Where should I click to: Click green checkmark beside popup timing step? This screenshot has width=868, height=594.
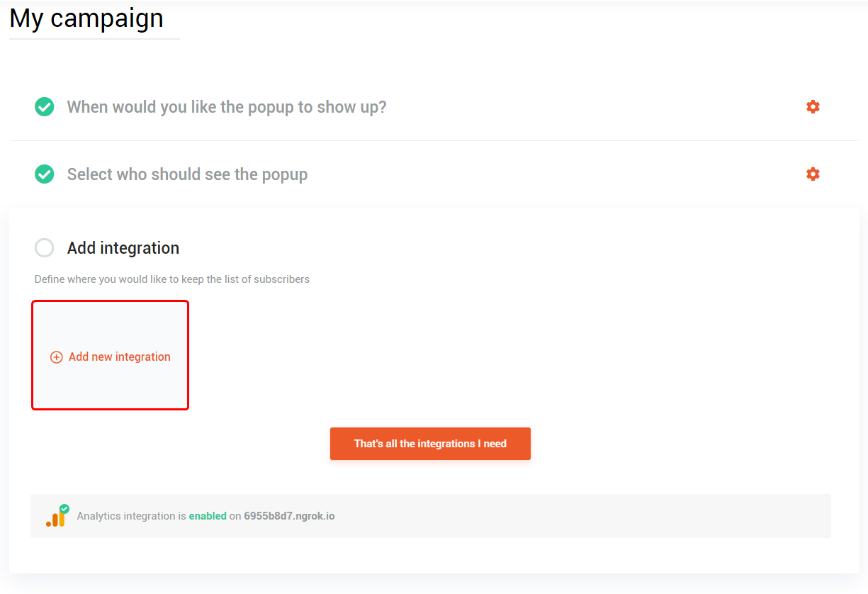point(45,107)
